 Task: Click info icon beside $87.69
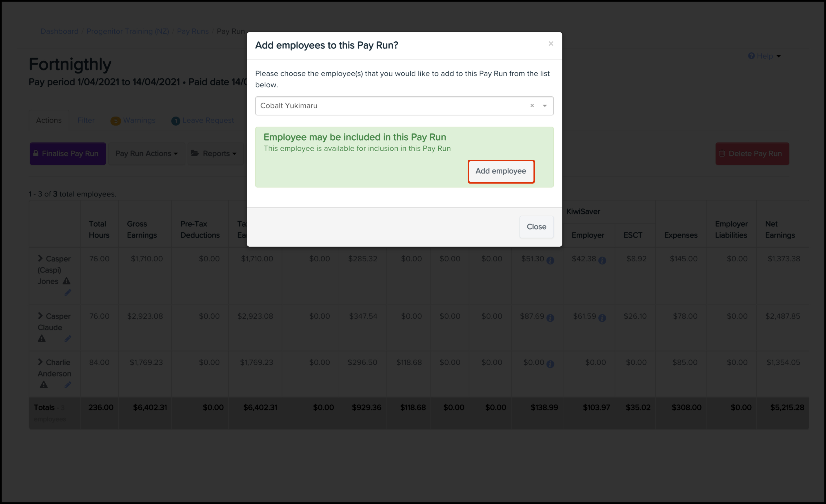pos(550,318)
